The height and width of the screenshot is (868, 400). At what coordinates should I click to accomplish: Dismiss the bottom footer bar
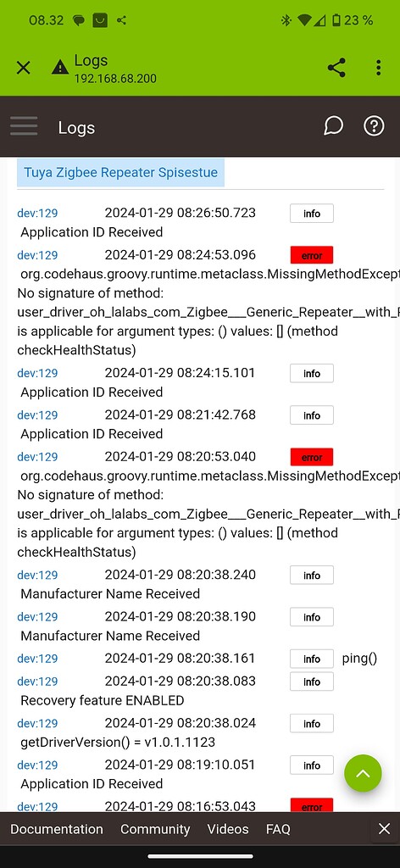pos(384,829)
